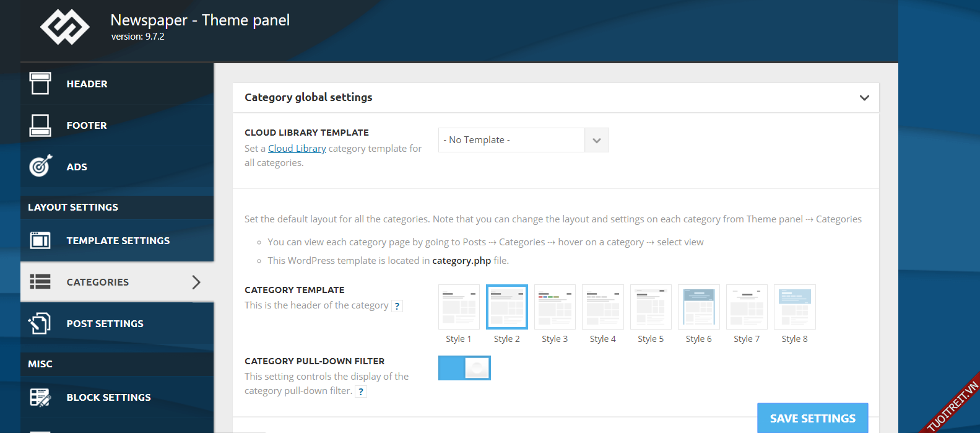Open the Header settings icon
Image resolution: width=980 pixels, height=433 pixels.
click(x=40, y=84)
